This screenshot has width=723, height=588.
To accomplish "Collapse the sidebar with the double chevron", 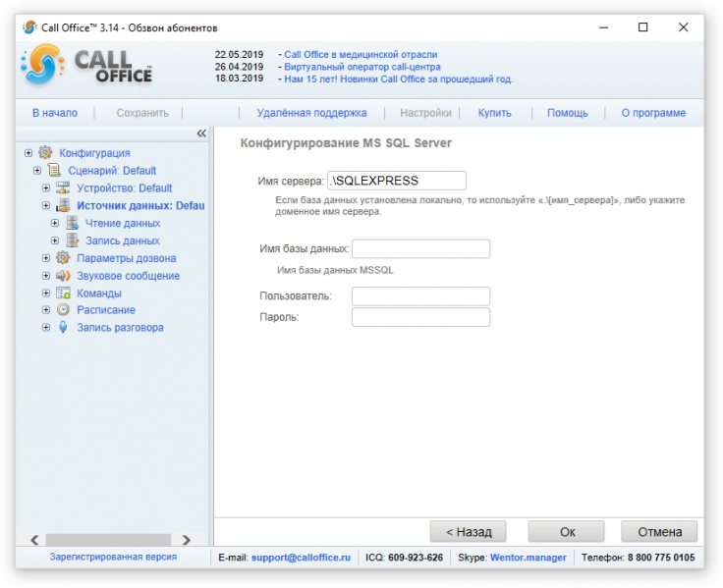I will pyautogui.click(x=201, y=134).
